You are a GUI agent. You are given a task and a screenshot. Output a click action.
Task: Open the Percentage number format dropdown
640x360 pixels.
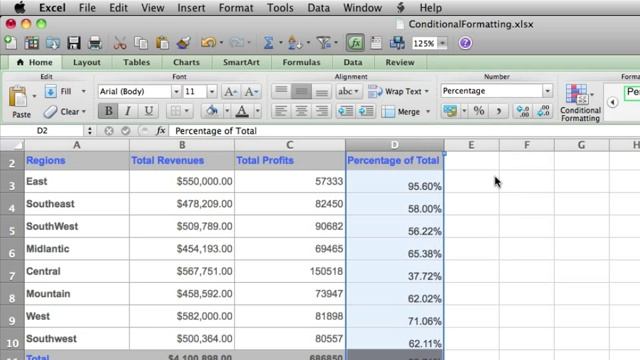pos(547,91)
